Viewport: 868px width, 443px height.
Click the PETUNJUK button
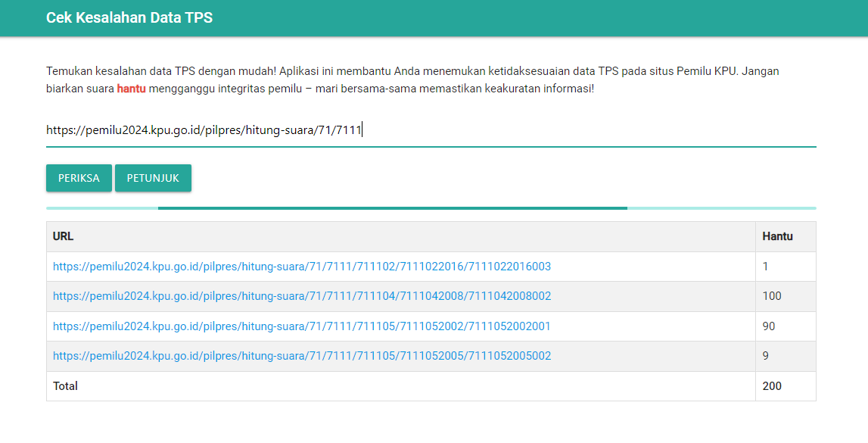(153, 178)
